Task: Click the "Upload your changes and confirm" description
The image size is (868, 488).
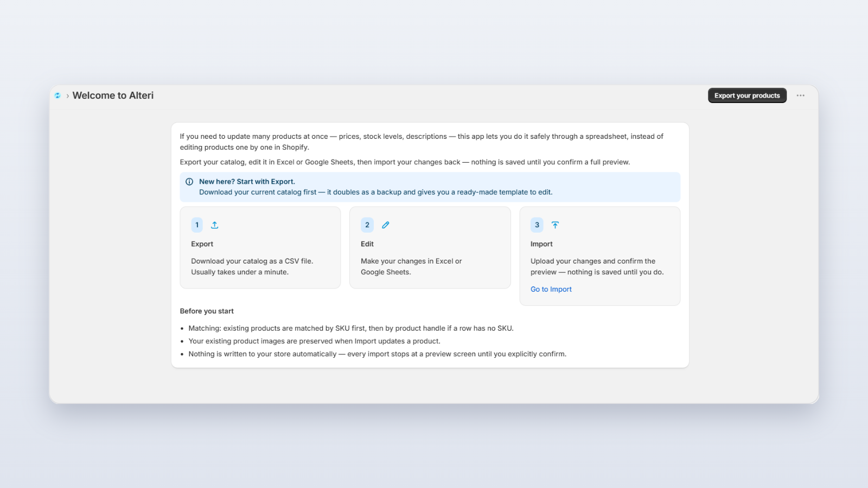Action: coord(597,267)
